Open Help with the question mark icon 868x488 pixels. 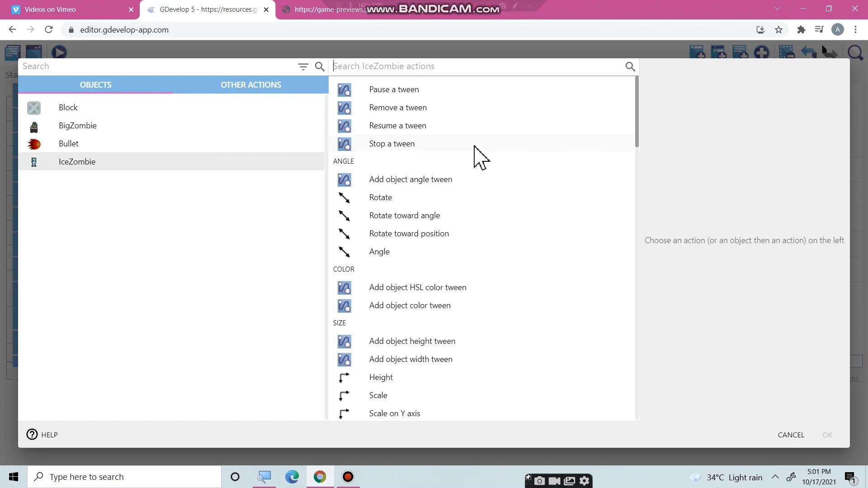pos(32,435)
